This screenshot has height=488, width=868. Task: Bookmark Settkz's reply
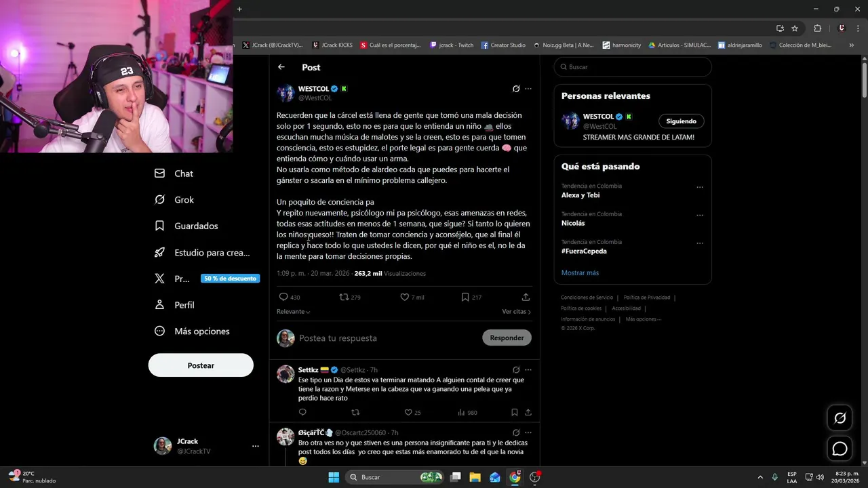(515, 412)
